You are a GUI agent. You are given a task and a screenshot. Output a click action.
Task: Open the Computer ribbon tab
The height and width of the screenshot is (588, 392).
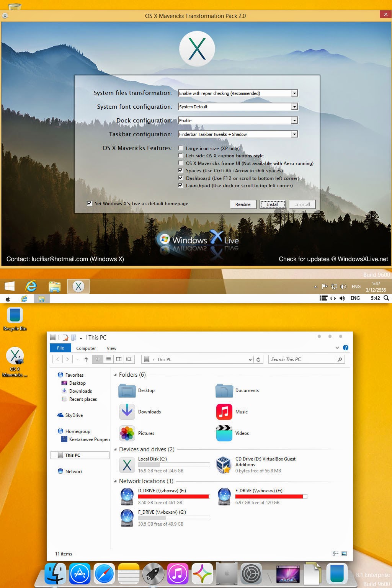(86, 348)
